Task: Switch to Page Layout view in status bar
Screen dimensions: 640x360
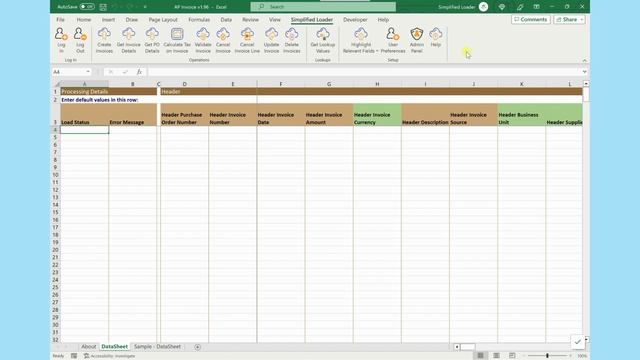Action: [496, 356]
